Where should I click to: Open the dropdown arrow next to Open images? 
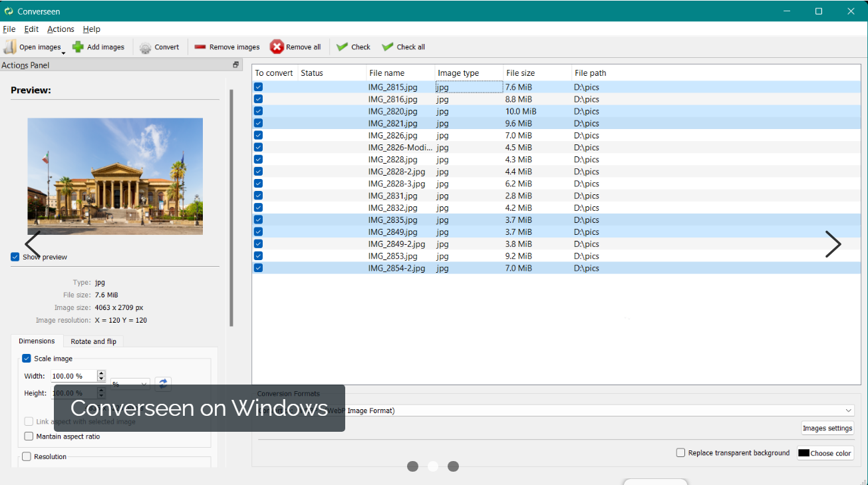[63, 53]
